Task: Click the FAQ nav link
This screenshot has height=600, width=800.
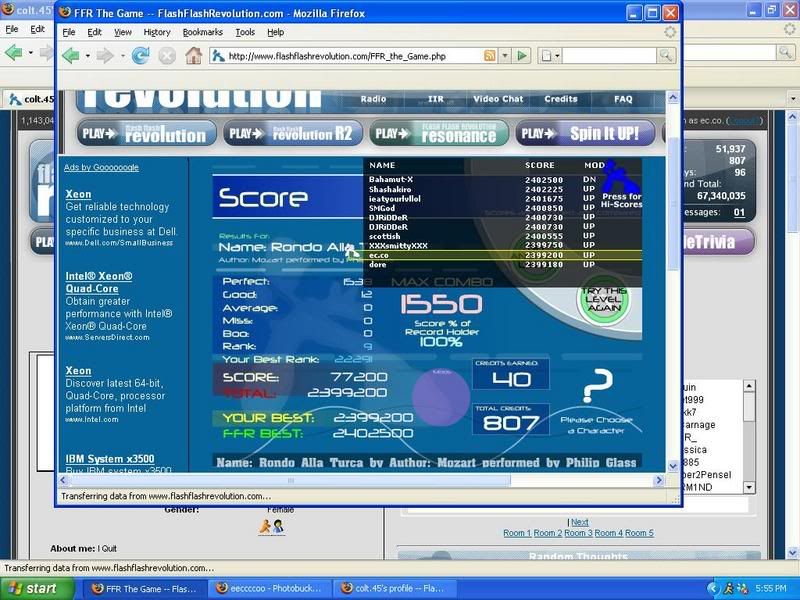Action: [623, 99]
